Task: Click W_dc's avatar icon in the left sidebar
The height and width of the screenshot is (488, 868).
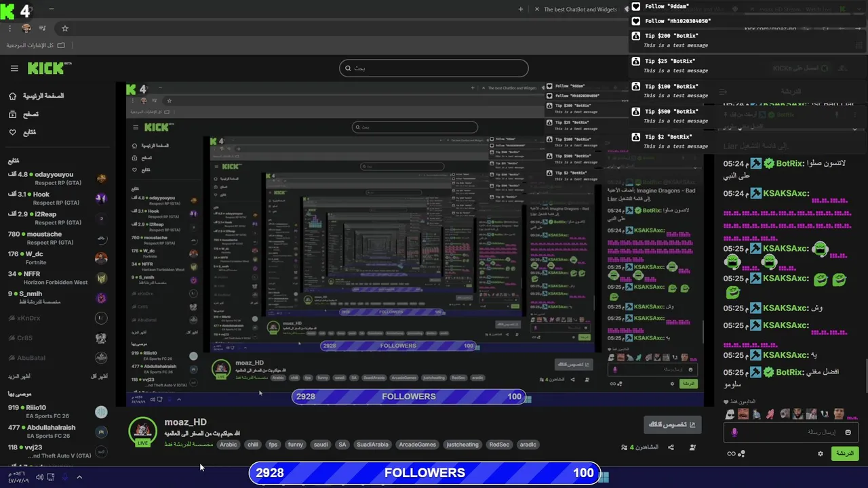Action: click(x=101, y=258)
